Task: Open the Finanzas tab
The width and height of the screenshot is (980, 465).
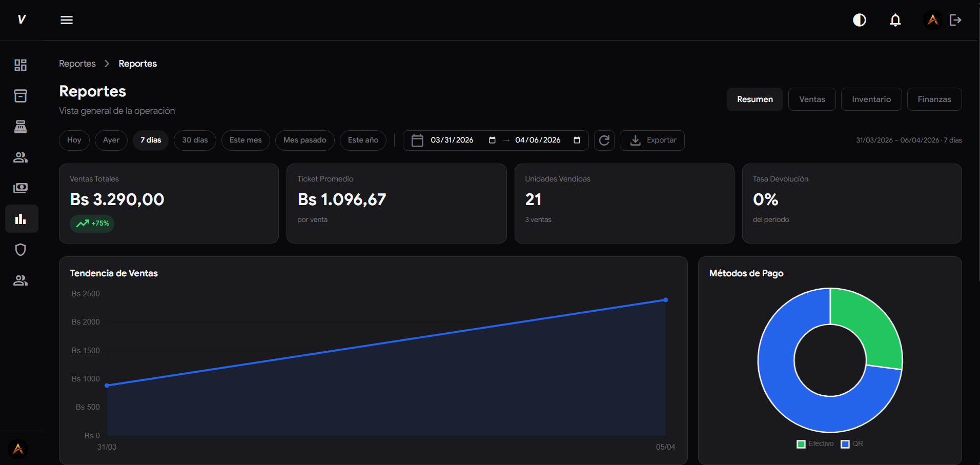Action: click(x=934, y=99)
